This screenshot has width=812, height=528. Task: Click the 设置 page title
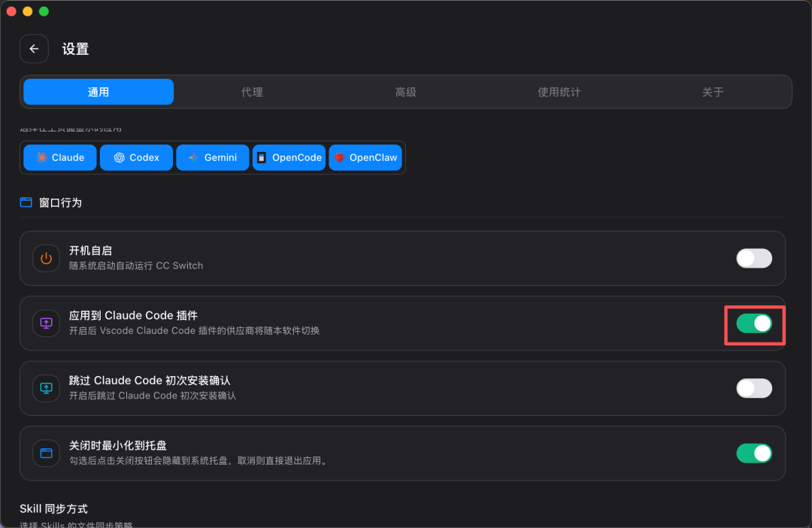[76, 49]
